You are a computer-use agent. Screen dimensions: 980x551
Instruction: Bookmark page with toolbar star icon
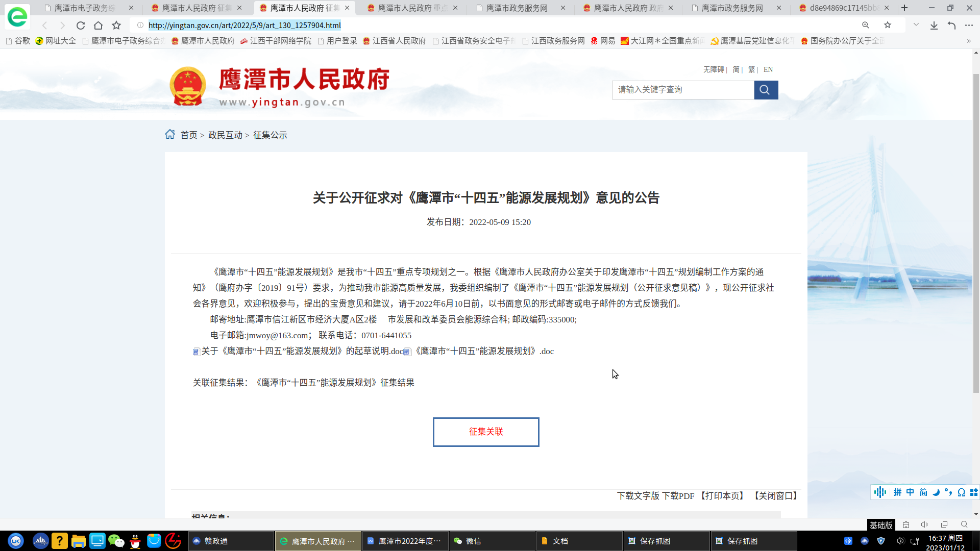tap(116, 26)
